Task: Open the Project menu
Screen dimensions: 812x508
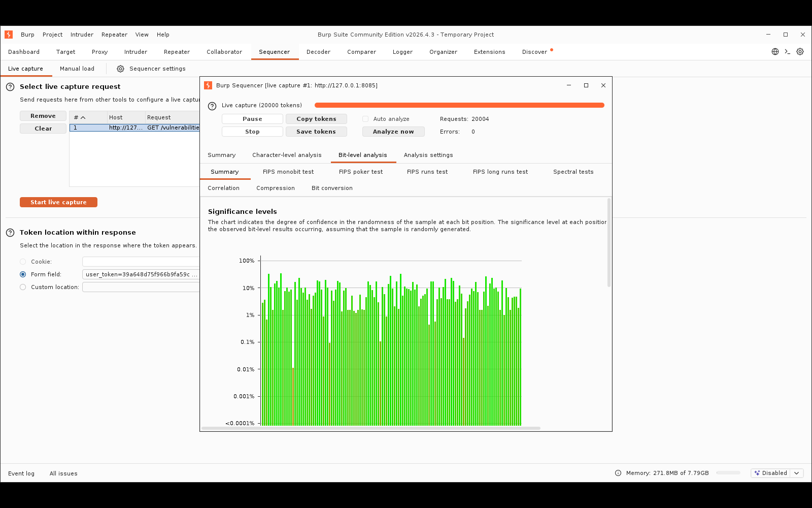Action: (52, 35)
